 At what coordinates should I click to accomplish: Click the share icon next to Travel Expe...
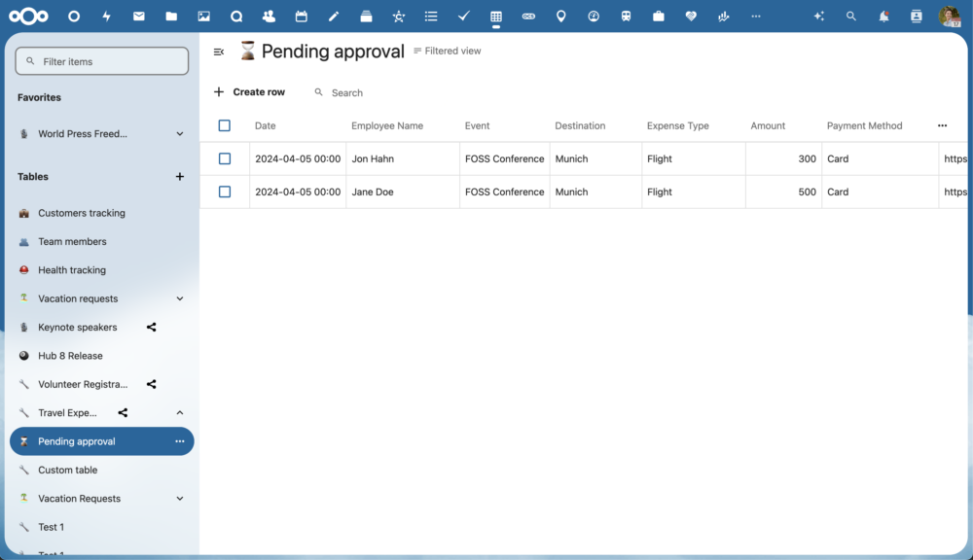(x=123, y=412)
